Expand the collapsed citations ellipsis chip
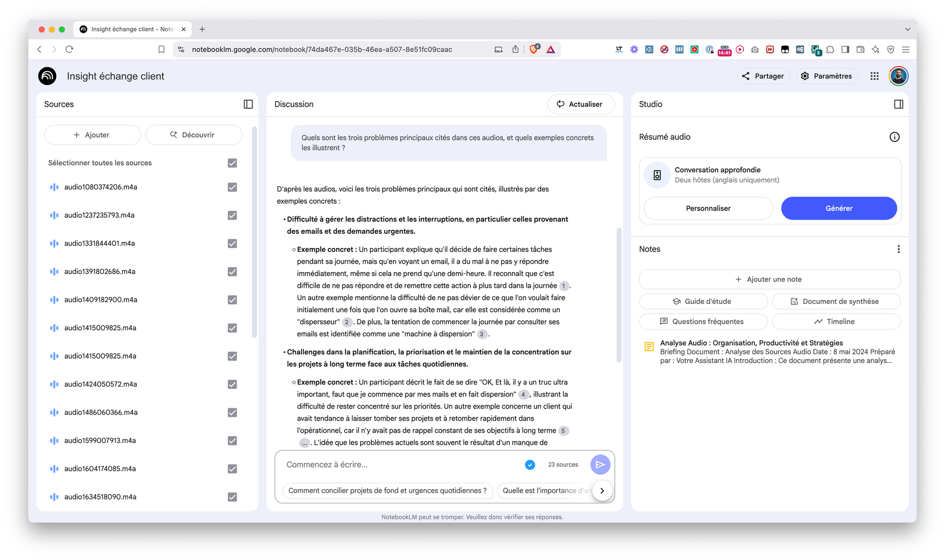Screen dimensions: 945x560 coord(305,443)
